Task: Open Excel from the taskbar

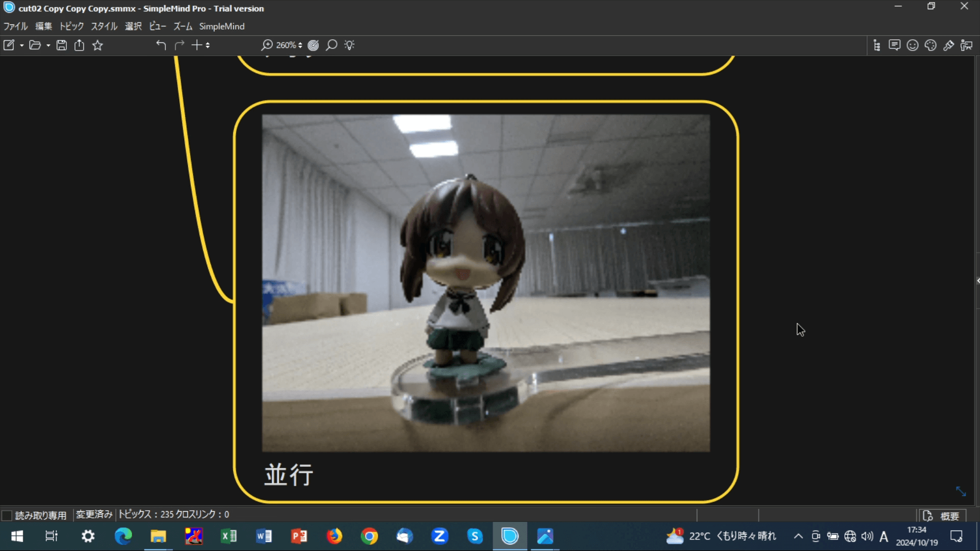Action: tap(229, 536)
